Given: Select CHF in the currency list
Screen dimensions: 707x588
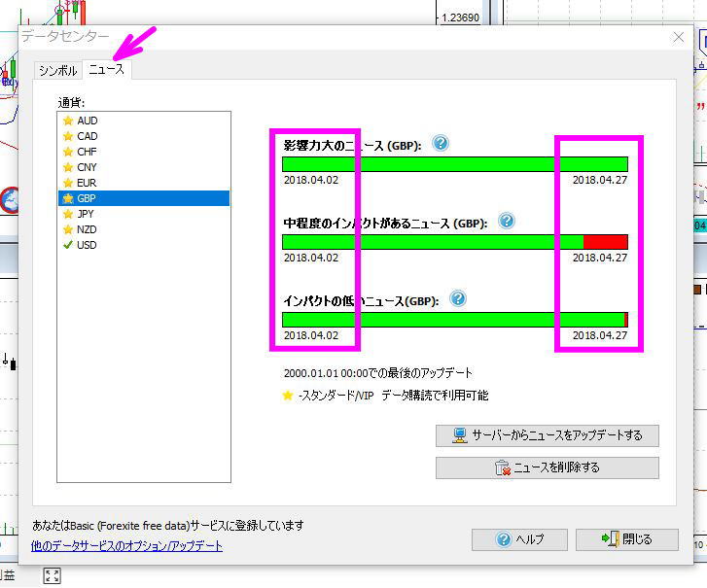Looking at the screenshot, I should point(88,152).
